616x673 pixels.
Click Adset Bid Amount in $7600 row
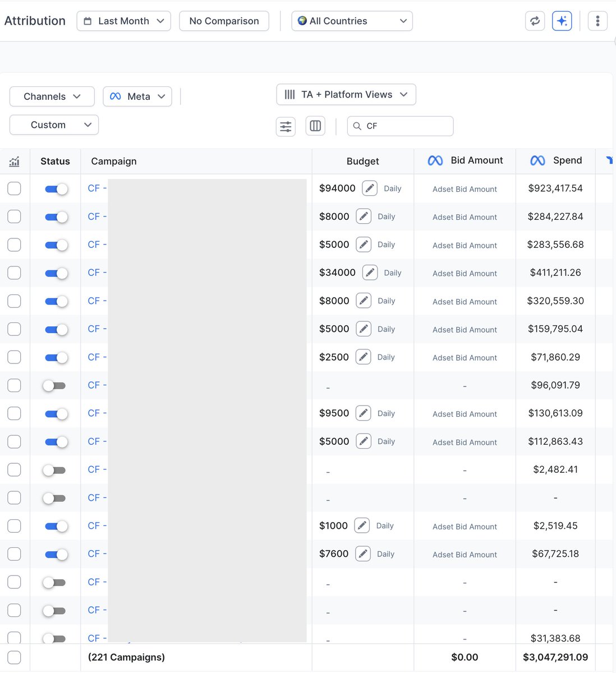point(465,555)
